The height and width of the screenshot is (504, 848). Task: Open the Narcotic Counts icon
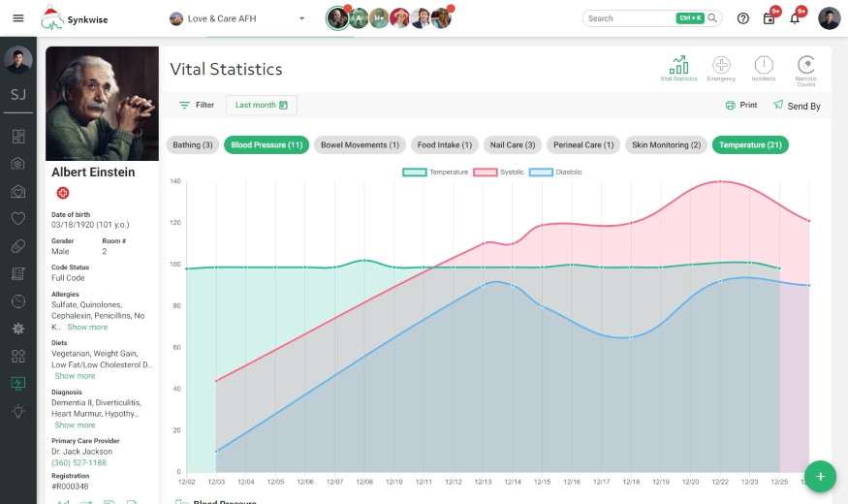click(805, 67)
